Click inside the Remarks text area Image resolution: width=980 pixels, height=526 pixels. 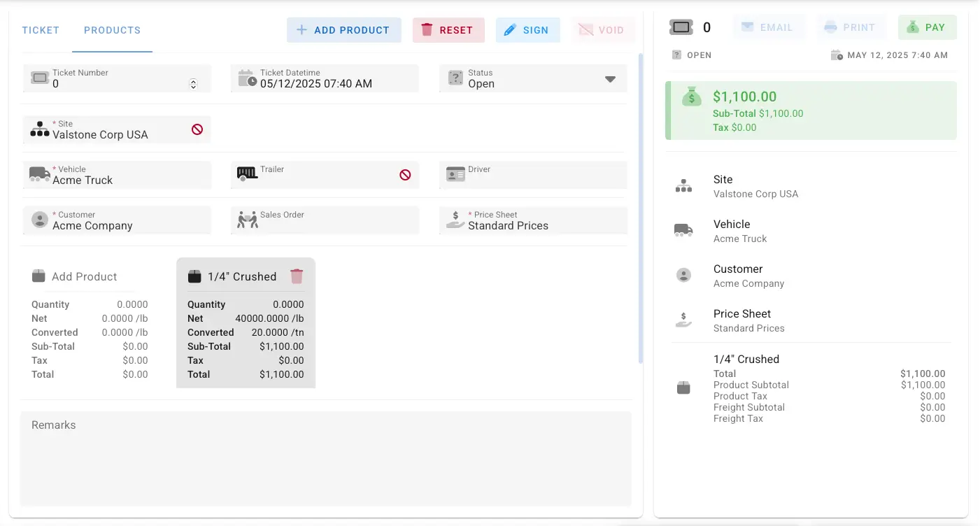(326, 458)
